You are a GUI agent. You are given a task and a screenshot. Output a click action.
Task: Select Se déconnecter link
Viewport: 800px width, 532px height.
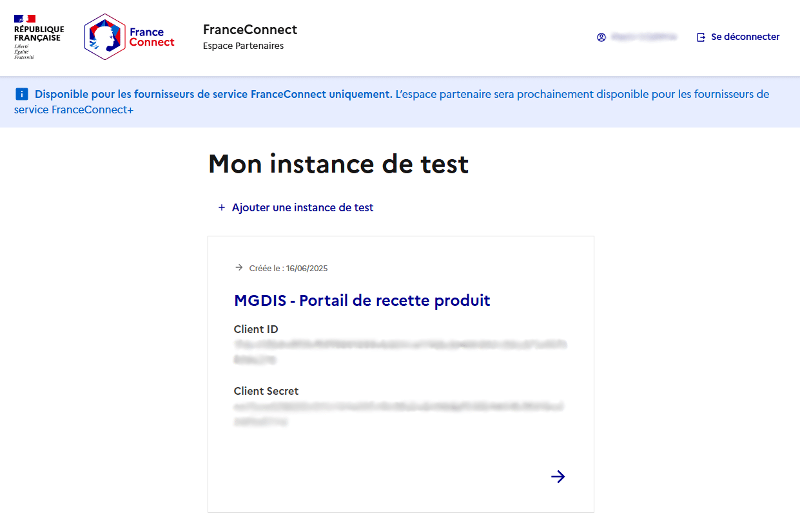(745, 37)
